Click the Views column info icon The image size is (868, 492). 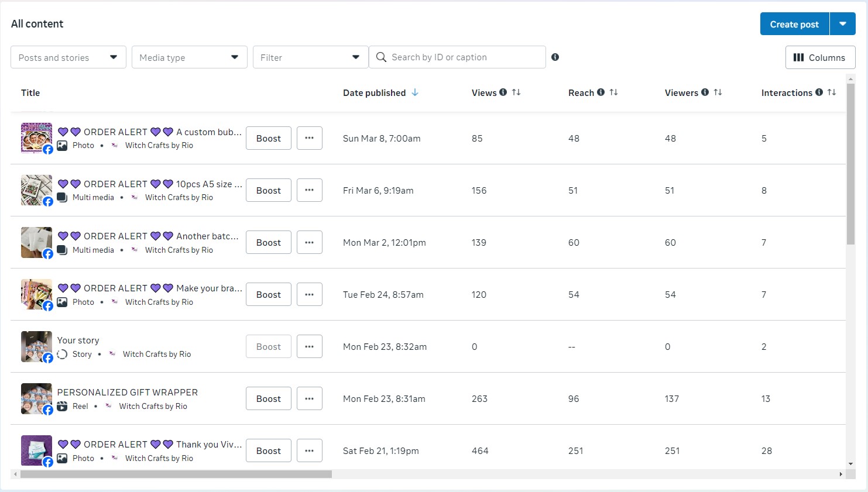click(x=503, y=92)
